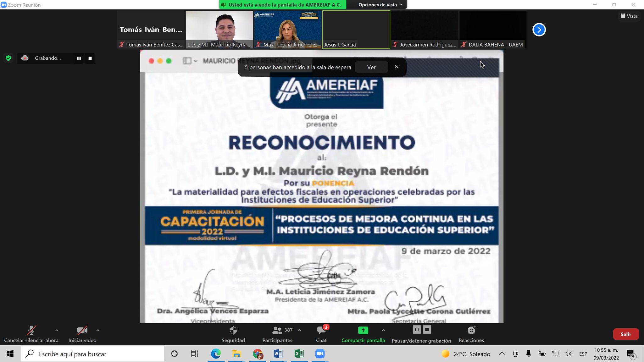Select JoseCarmen Rodriguez participant tile
Image resolution: width=644 pixels, height=362 pixels.
pyautogui.click(x=425, y=30)
